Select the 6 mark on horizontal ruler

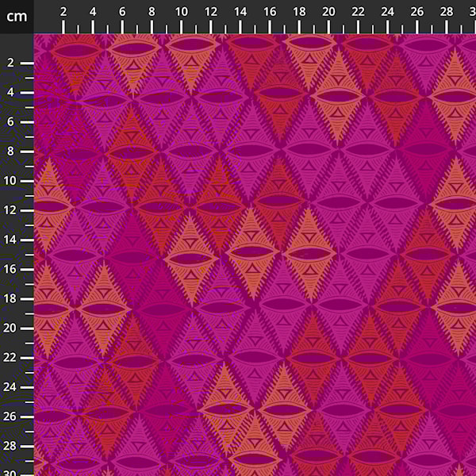122,12
